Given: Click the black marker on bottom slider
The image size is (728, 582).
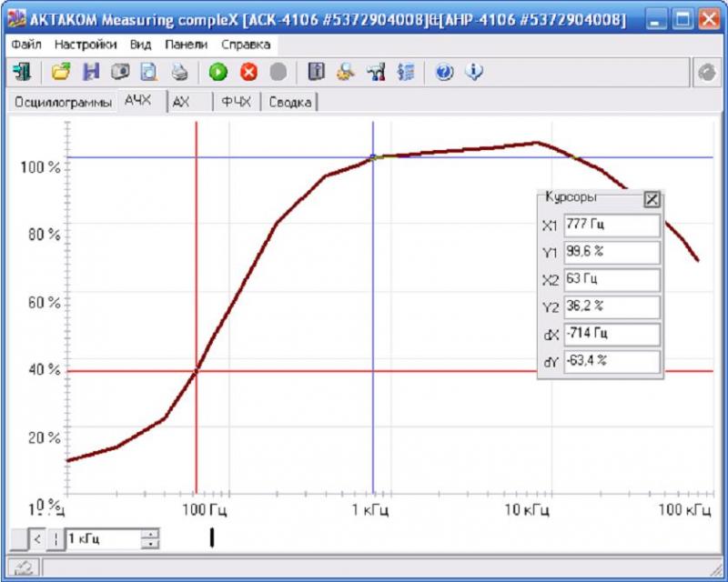Looking at the screenshot, I should point(212,538).
